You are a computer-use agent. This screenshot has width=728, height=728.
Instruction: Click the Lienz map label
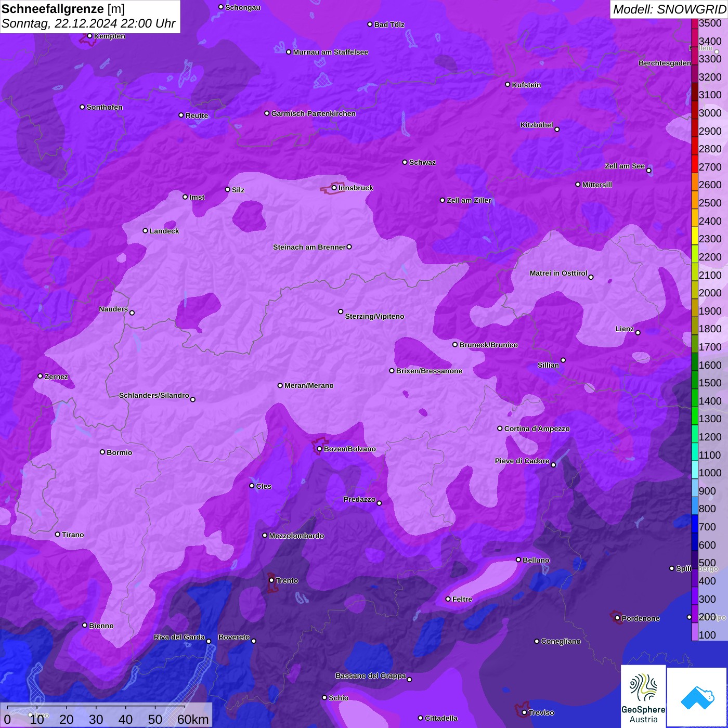[625, 329]
